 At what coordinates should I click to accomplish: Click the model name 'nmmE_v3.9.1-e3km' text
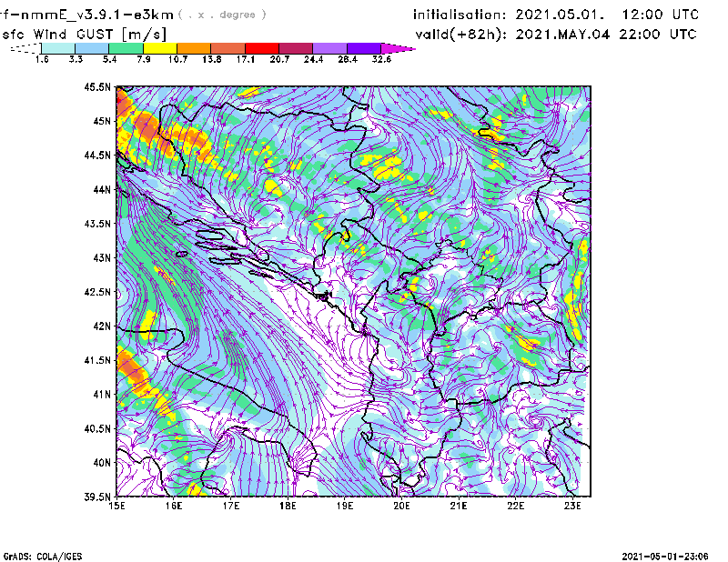(97, 15)
